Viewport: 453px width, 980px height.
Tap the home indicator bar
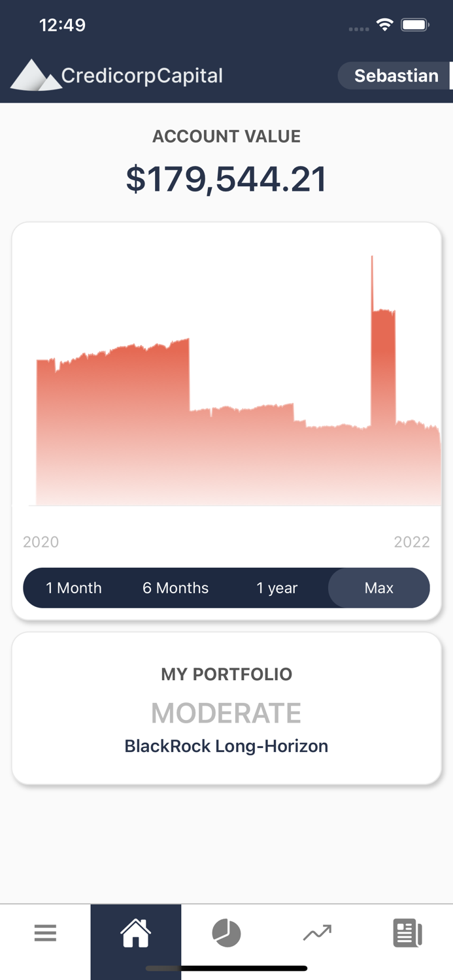point(226,968)
